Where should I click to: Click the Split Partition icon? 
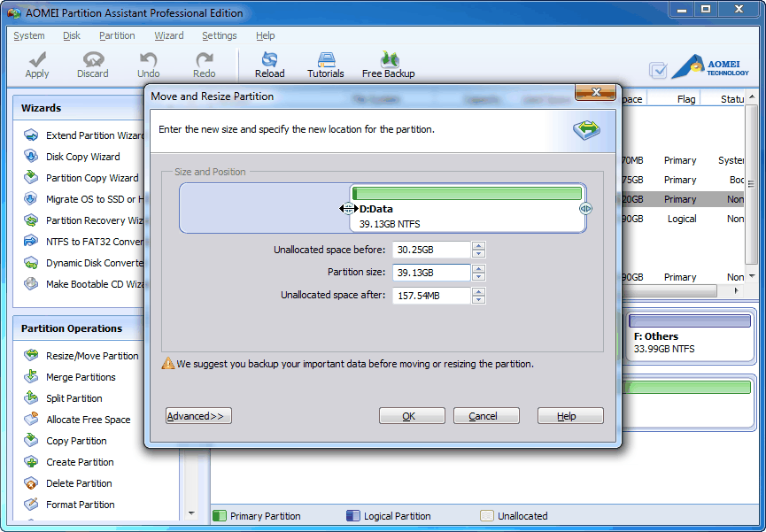tap(31, 397)
